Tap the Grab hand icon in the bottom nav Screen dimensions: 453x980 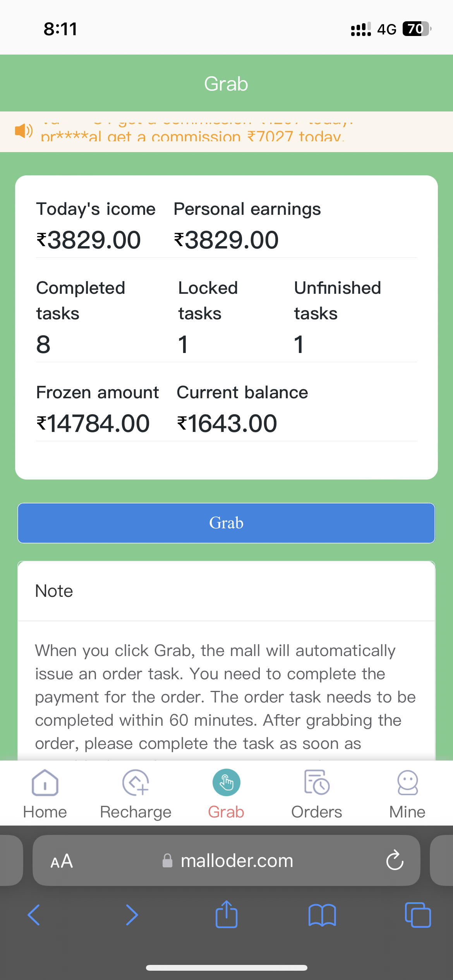click(x=226, y=782)
